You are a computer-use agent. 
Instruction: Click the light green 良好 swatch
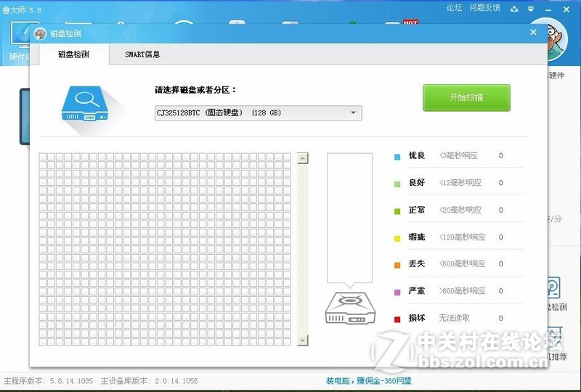397,184
